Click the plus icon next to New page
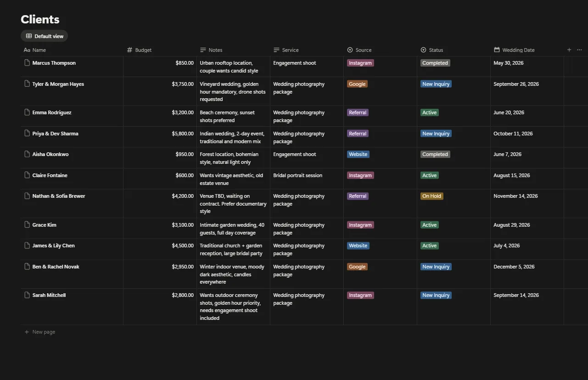The width and height of the screenshot is (588, 380). (x=27, y=332)
